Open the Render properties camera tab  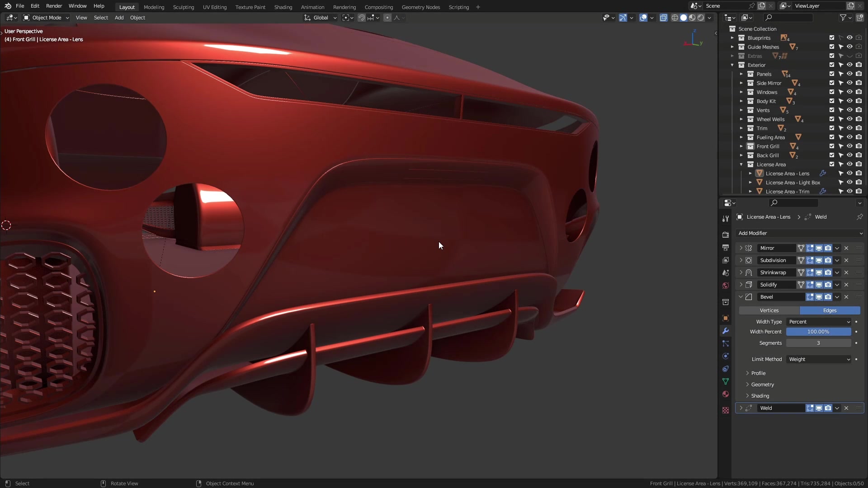tap(726, 235)
